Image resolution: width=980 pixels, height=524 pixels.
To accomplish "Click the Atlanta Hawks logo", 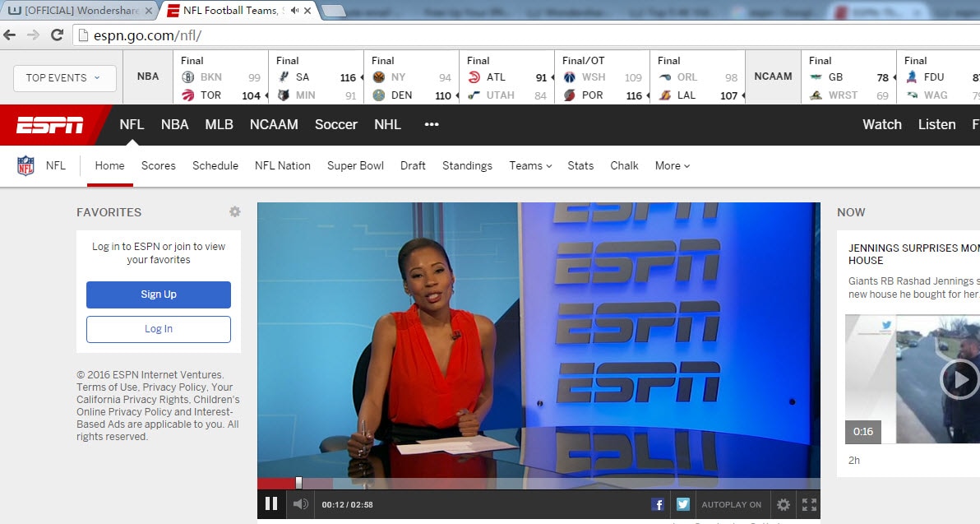I will [x=474, y=77].
